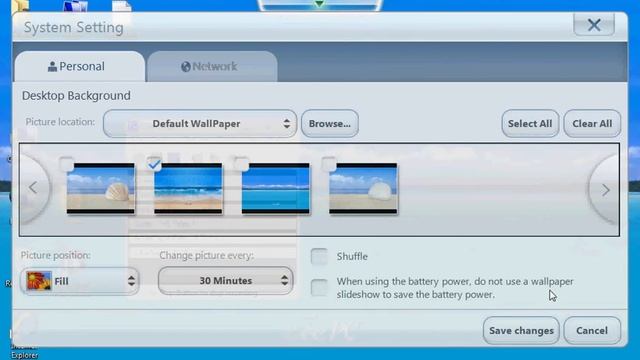Image resolution: width=640 pixels, height=360 pixels.
Task: Select the calm blue sea thumbnail
Action: 276,189
